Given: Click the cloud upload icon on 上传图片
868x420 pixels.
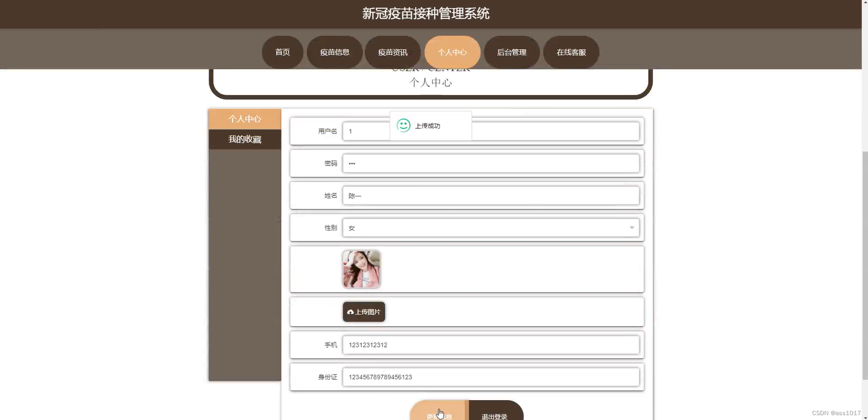Looking at the screenshot, I should 351,312.
